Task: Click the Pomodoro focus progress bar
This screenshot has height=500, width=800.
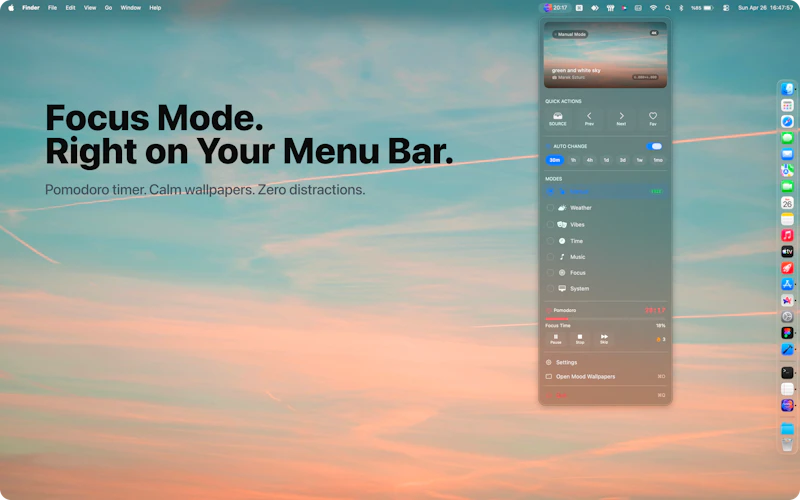Action: pos(606,319)
